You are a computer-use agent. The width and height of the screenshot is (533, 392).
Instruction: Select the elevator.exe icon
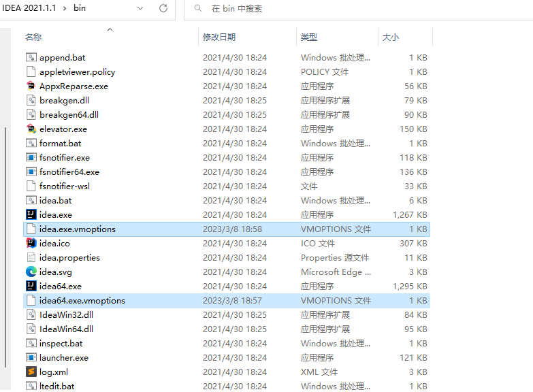tap(31, 129)
